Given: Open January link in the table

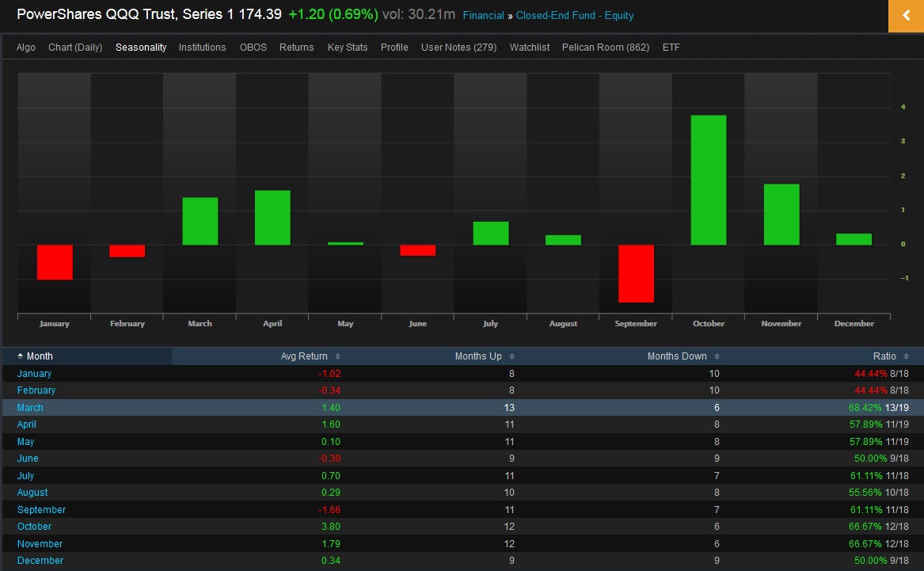Looking at the screenshot, I should (34, 374).
